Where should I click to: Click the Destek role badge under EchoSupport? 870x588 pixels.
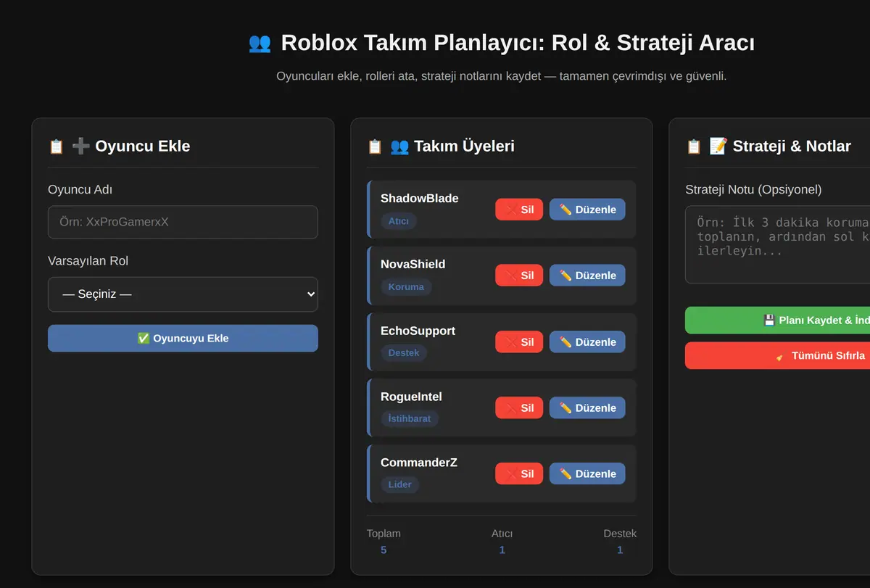[x=404, y=353]
